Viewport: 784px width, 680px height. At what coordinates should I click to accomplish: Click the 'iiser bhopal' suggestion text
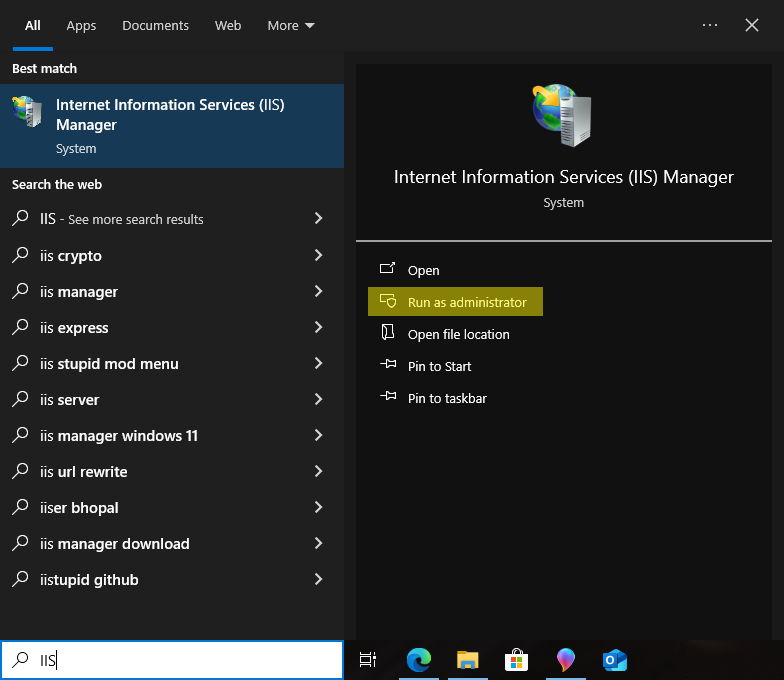79,508
